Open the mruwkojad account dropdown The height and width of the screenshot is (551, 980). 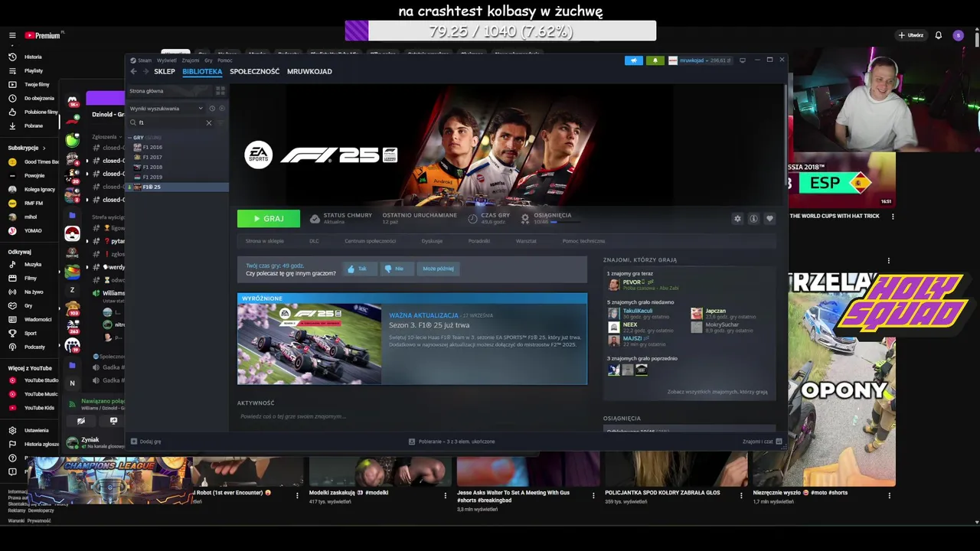(700, 60)
